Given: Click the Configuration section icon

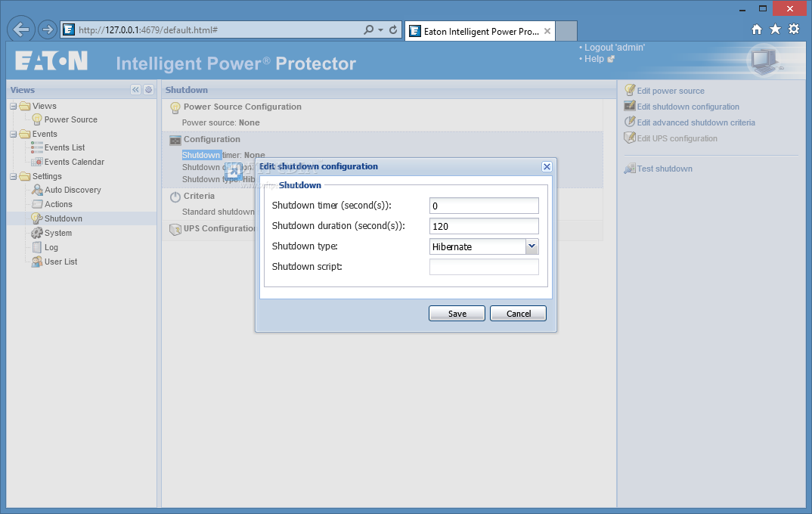Looking at the screenshot, I should [x=175, y=140].
